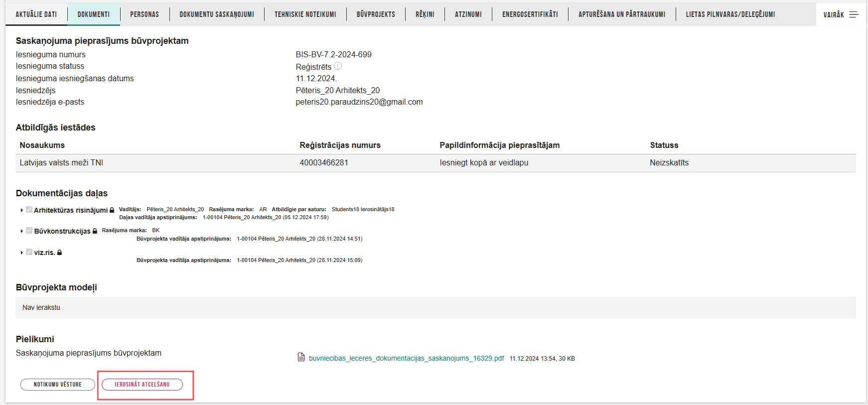Image resolution: width=868 pixels, height=405 pixels.
Task: Go to the Rēķini tab
Action: (x=425, y=14)
